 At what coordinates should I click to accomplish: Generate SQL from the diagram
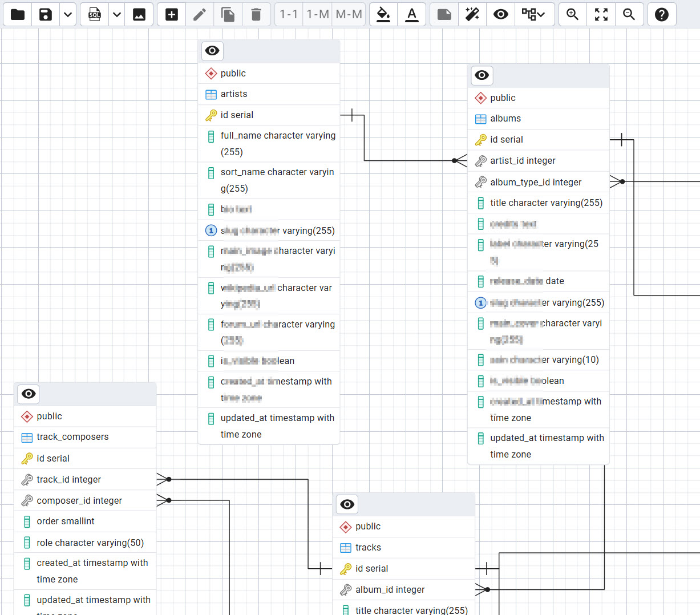click(x=95, y=14)
